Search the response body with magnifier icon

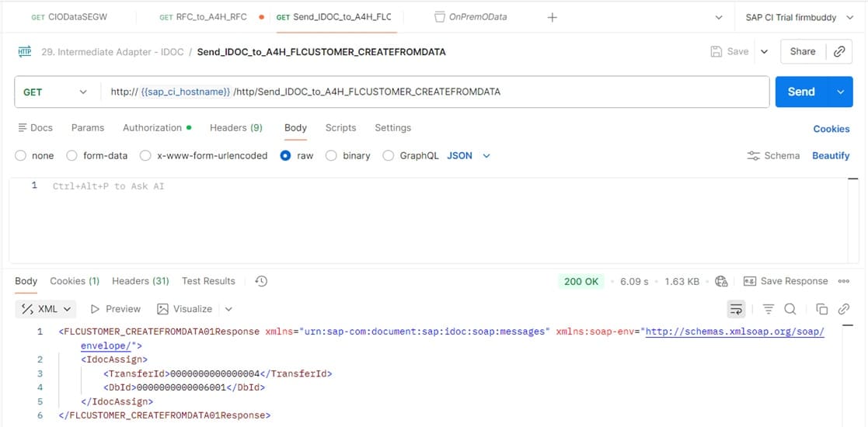790,309
